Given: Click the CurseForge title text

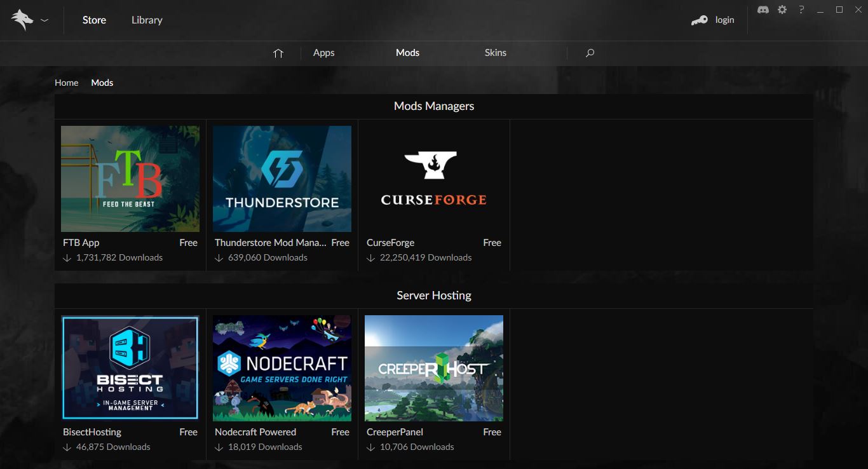Looking at the screenshot, I should pyautogui.click(x=390, y=243).
